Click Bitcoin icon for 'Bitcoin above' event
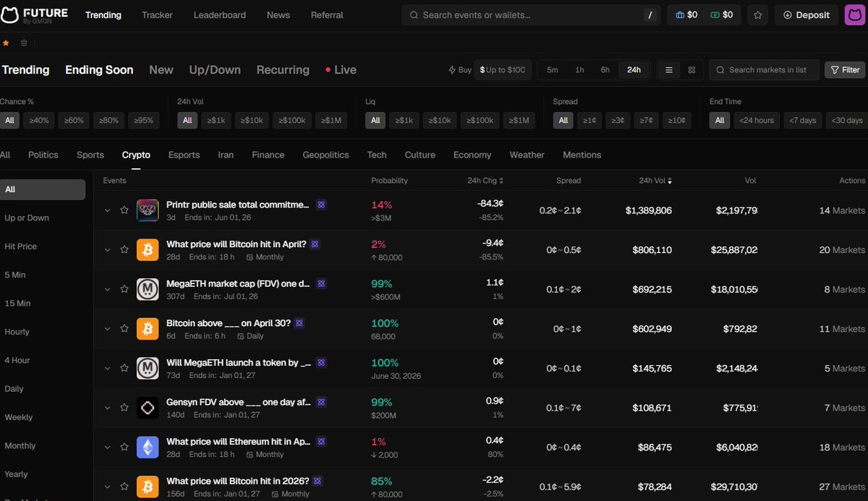Image resolution: width=868 pixels, height=501 pixels. click(x=148, y=329)
